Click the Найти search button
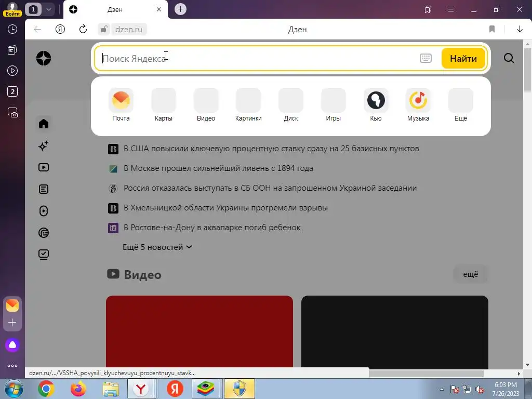The width and height of the screenshot is (532, 399). coord(463,58)
